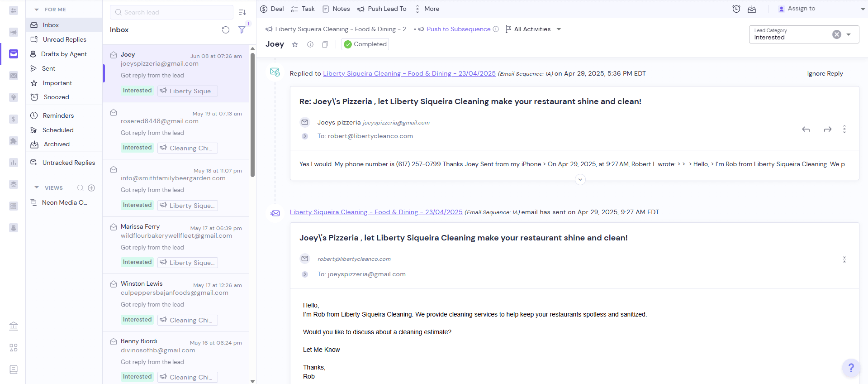Click the forward arrow icon on Joey's email
Viewport: 868px width, 384px height.
828,130
